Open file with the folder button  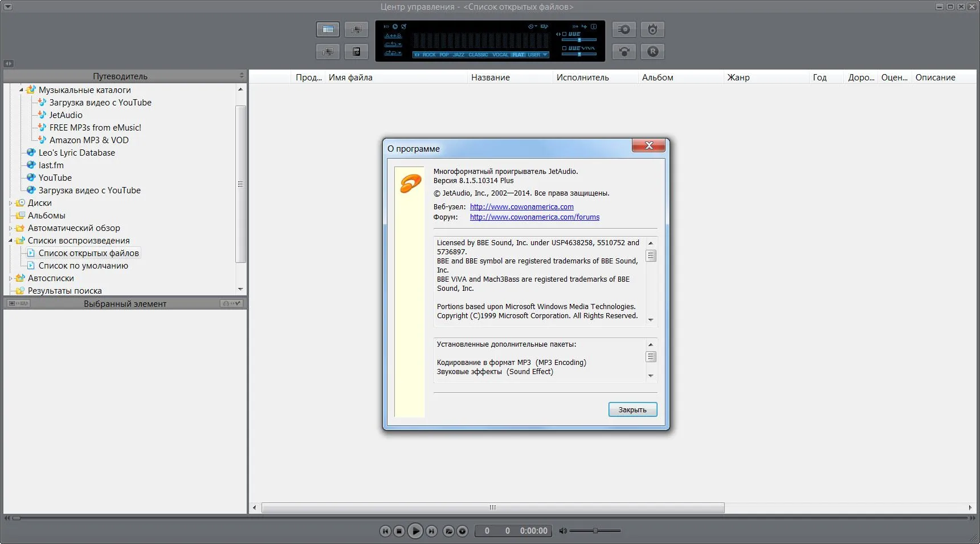tap(448, 531)
